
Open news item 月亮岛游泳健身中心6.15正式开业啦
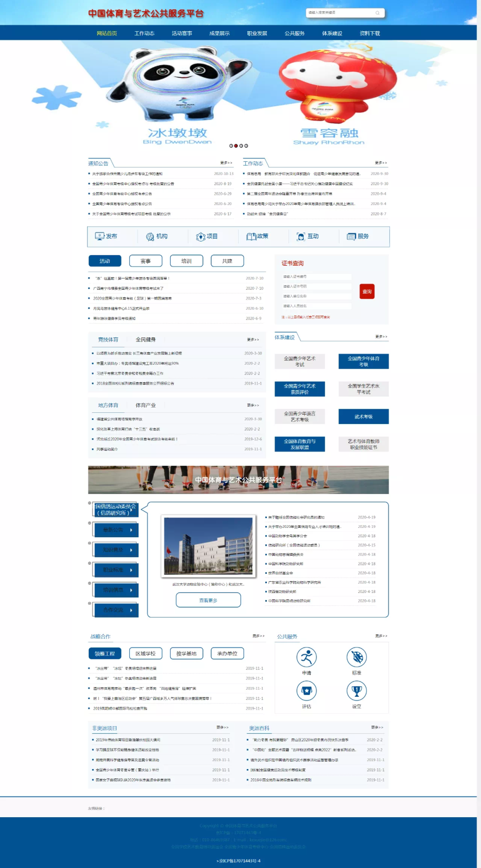pos(121,309)
